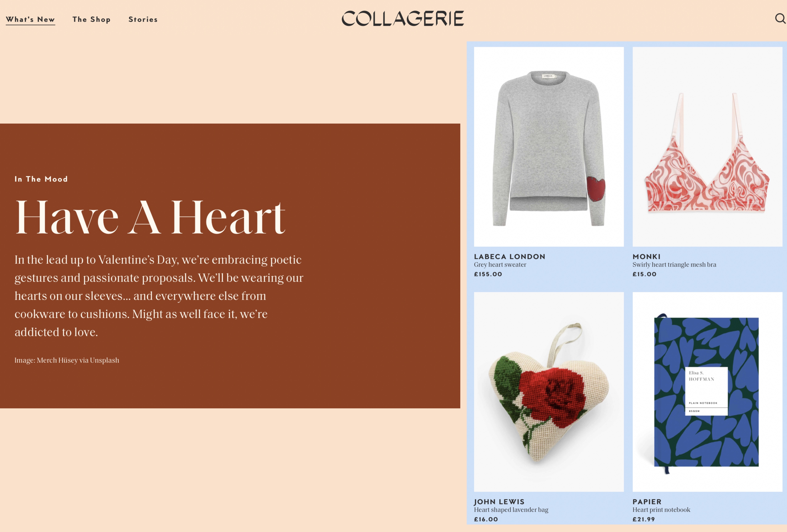
Task: Select the Labeca London brand name
Action: 510,257
